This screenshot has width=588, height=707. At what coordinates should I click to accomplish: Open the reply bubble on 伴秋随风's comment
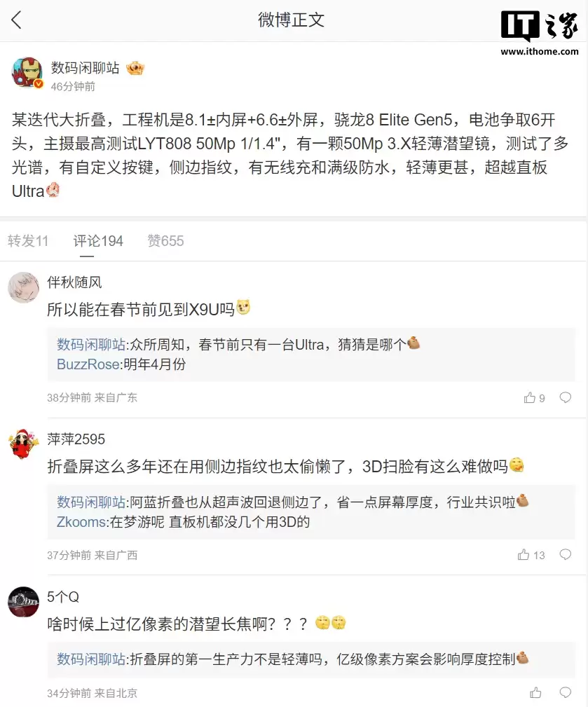(x=565, y=397)
